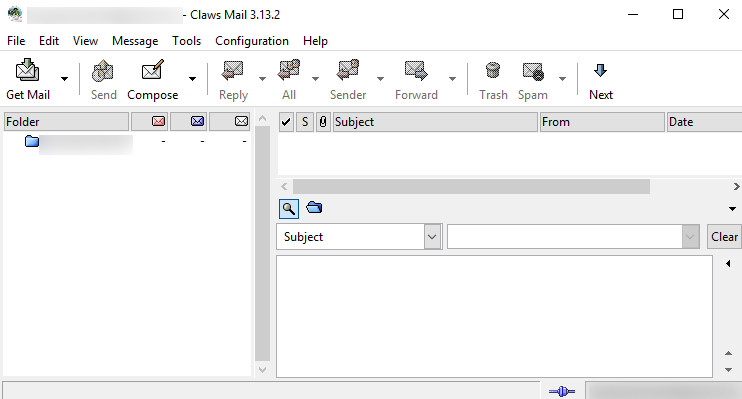
Task: Toggle the online/offline plug status icon
Action: pyautogui.click(x=562, y=391)
